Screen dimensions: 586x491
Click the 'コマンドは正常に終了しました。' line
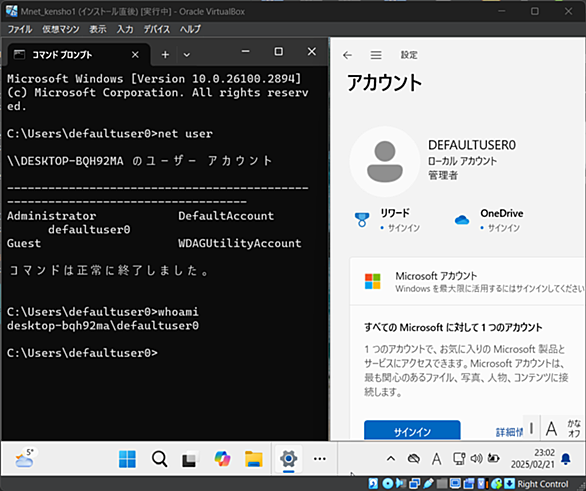109,270
